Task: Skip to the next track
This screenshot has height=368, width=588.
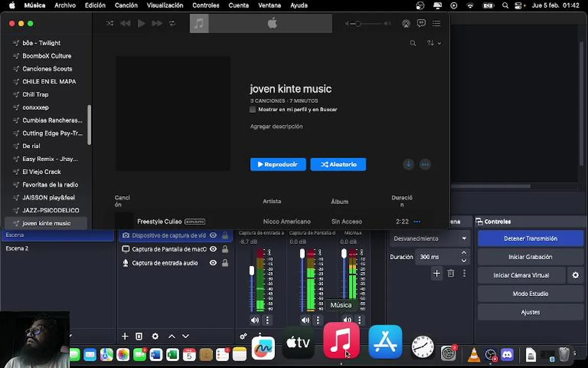Action: [157, 24]
